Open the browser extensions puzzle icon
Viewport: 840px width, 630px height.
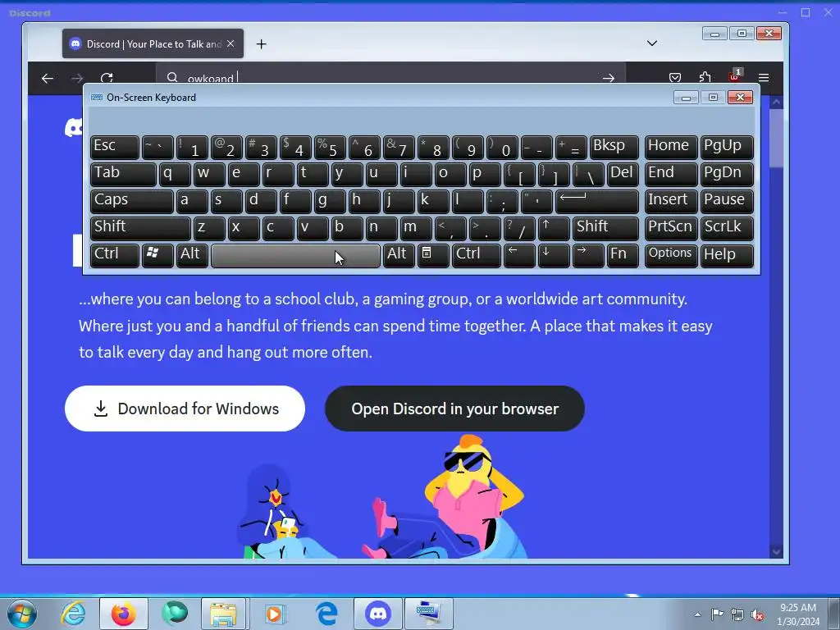coord(705,78)
